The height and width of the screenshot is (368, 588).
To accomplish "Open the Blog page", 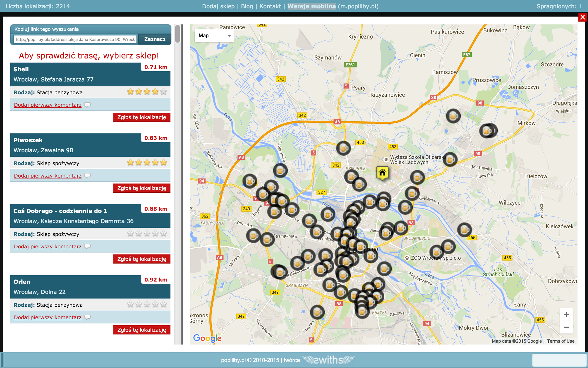I will [x=247, y=6].
